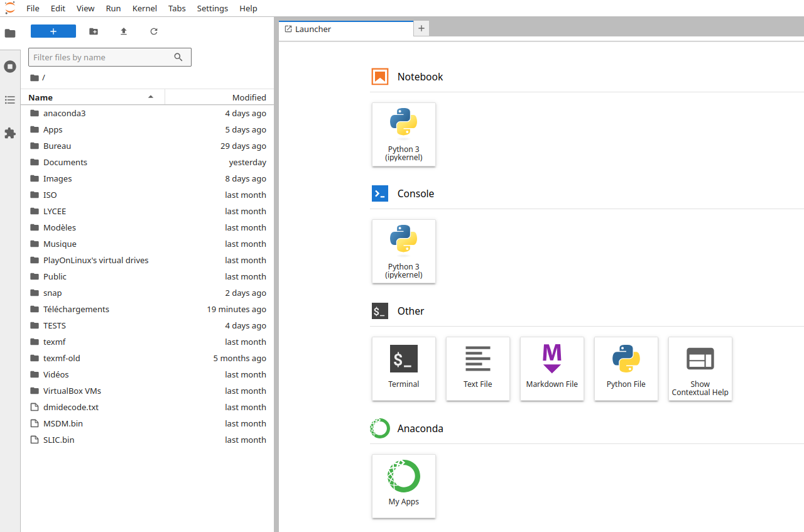
Task: Select PlayOnLinux's virtual drives folder
Action: [x=147, y=261]
